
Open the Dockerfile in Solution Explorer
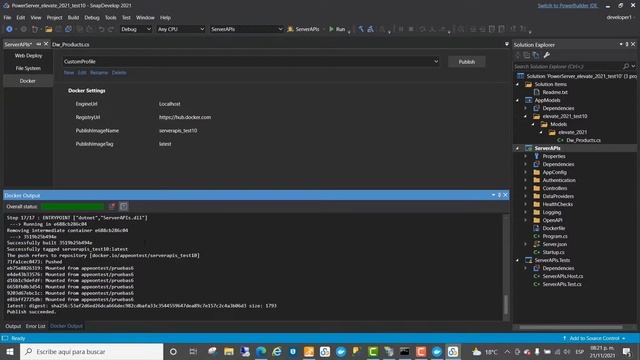553,228
